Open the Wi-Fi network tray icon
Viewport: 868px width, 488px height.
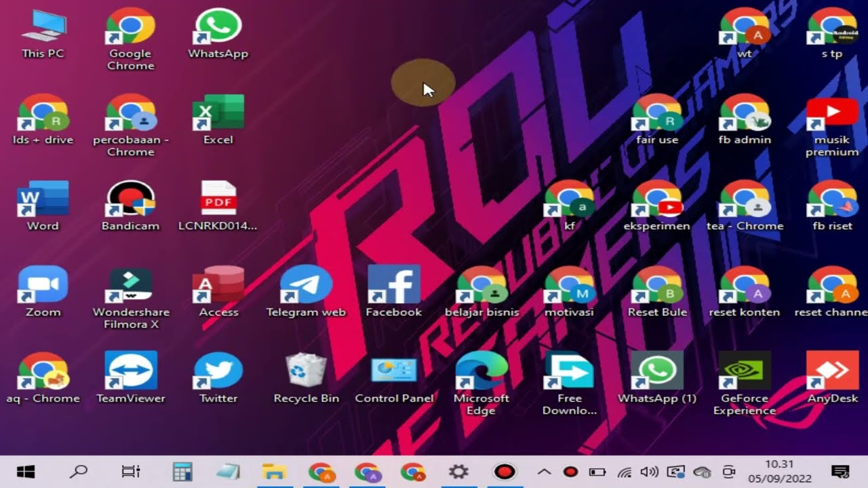(x=625, y=472)
